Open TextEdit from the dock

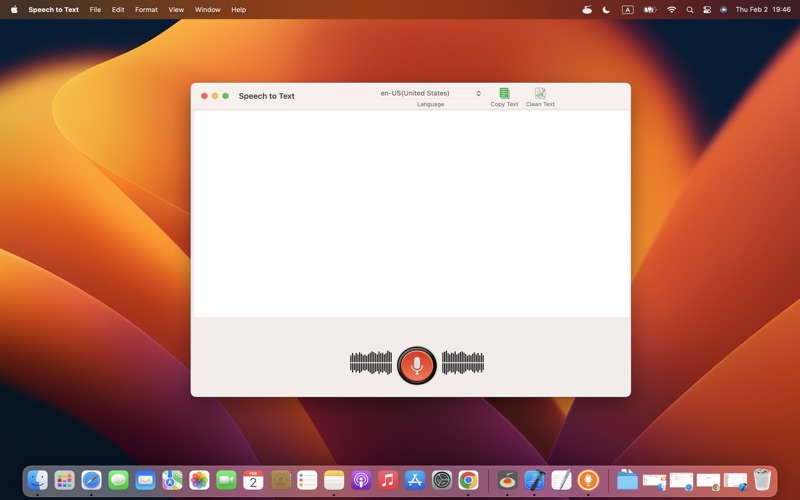click(561, 480)
